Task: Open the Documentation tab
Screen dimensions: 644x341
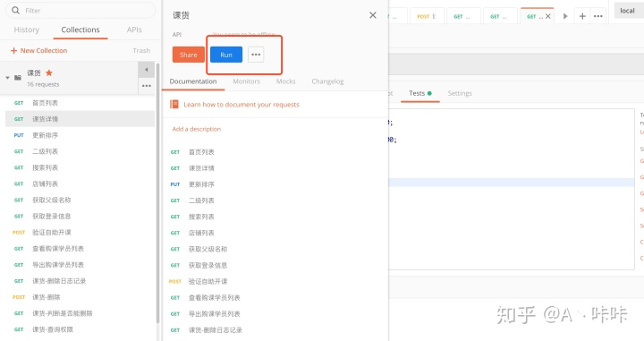Action: point(193,81)
